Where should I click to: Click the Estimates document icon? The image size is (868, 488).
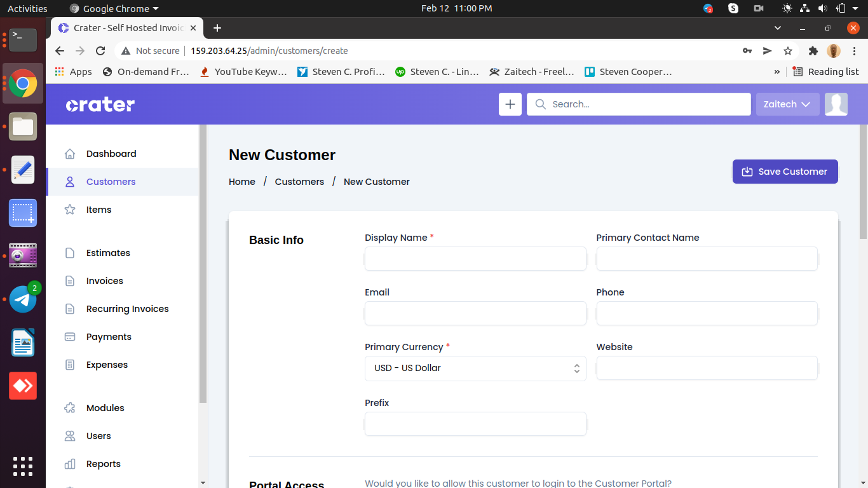click(70, 253)
